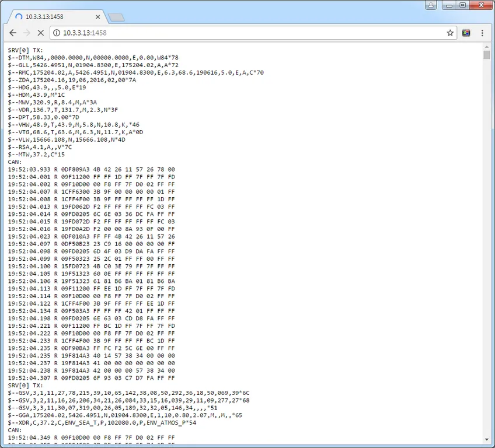Click the second "SRV[0] TX:" header line
Viewport: 495px width, 448px height.
coord(26,386)
